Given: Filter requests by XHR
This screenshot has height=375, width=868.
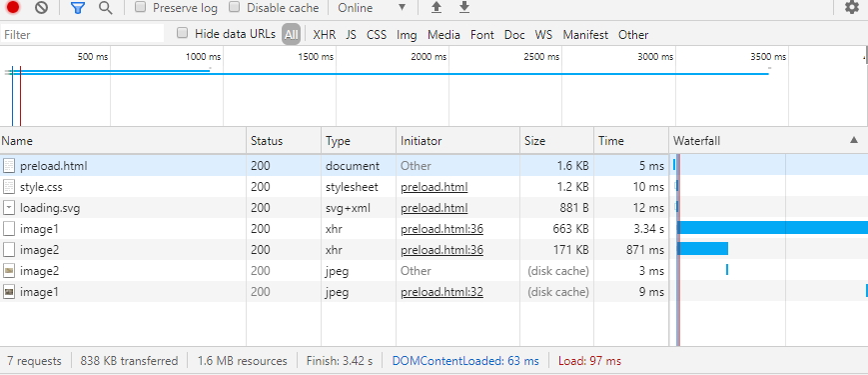Looking at the screenshot, I should (x=325, y=34).
